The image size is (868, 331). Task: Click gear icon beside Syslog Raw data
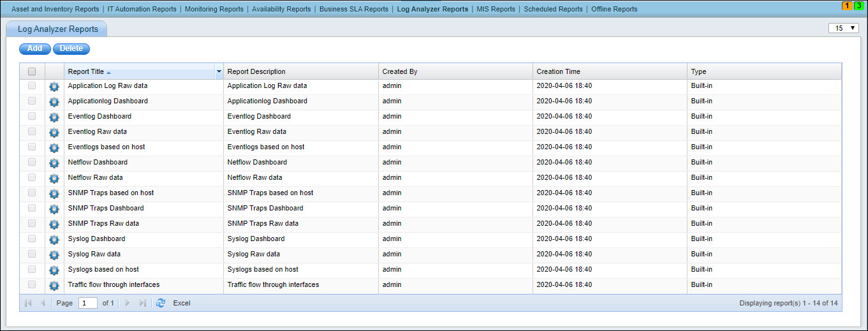[54, 254]
